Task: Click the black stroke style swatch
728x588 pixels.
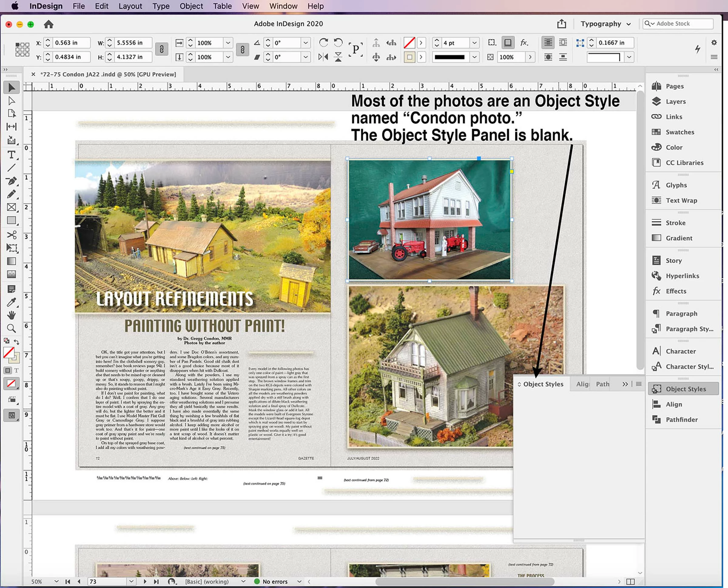Action: click(450, 57)
